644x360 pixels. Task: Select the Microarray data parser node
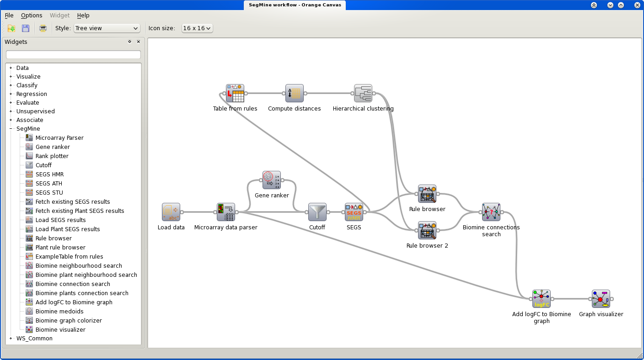click(x=226, y=212)
